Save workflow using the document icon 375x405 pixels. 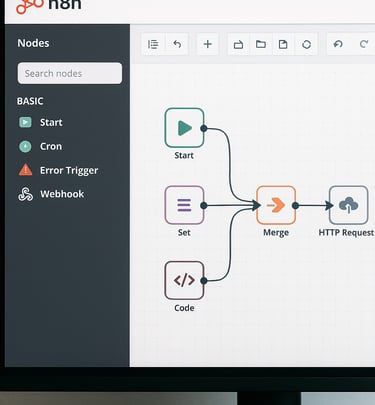click(283, 44)
